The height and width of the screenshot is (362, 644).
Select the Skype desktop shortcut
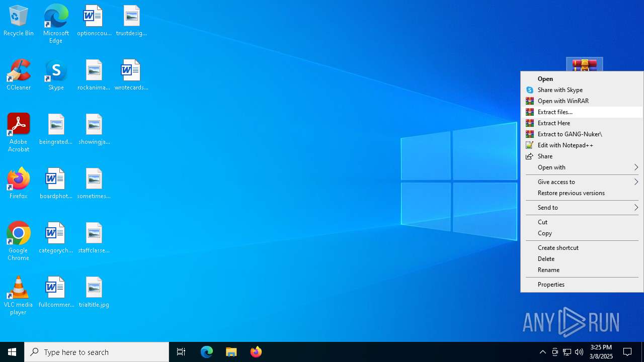56,75
